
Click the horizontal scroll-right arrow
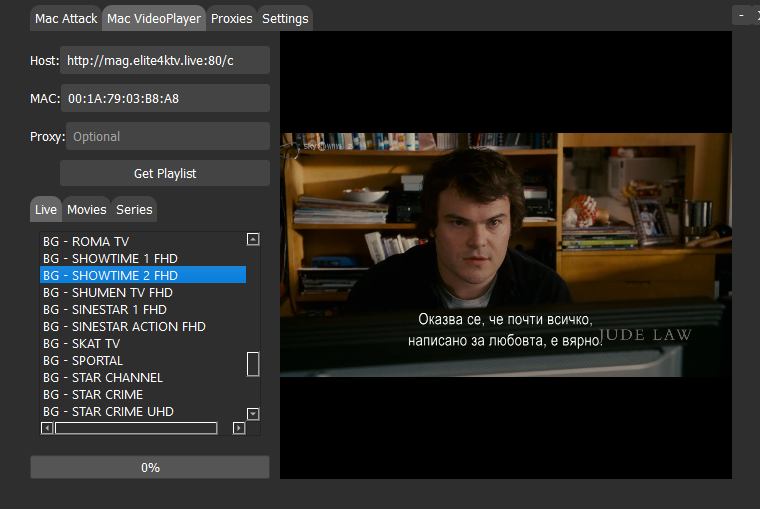[238, 428]
